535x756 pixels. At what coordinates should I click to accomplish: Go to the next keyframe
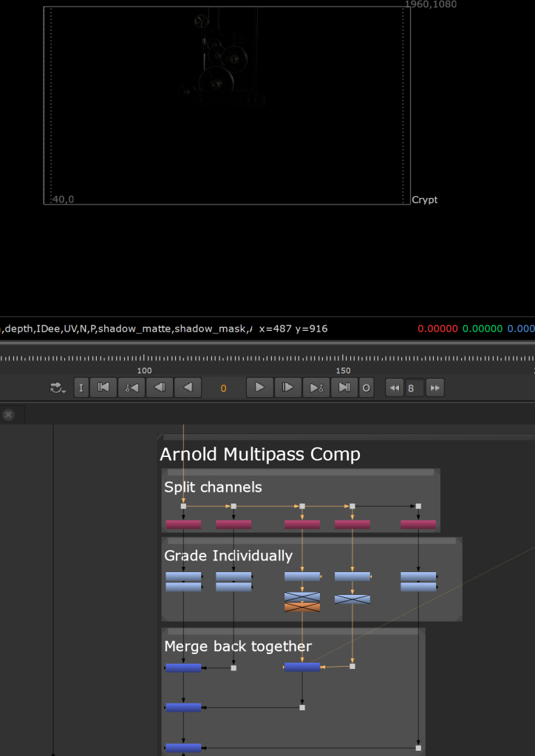[316, 388]
